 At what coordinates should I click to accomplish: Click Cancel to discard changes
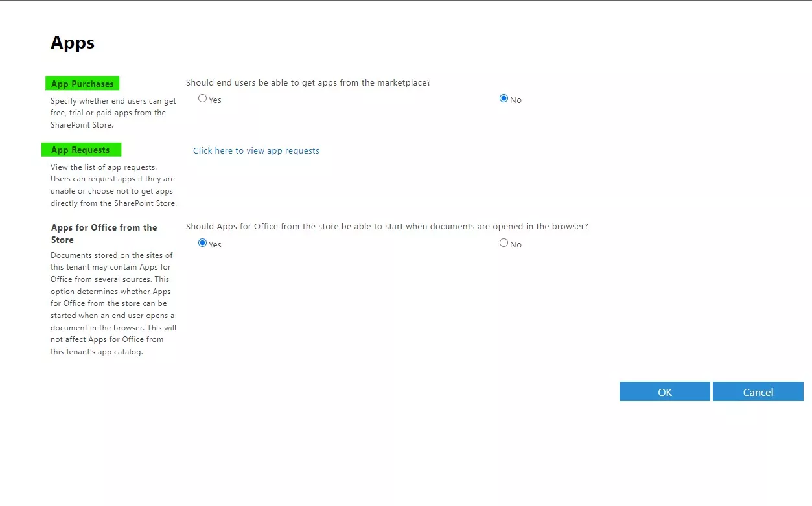coord(758,391)
